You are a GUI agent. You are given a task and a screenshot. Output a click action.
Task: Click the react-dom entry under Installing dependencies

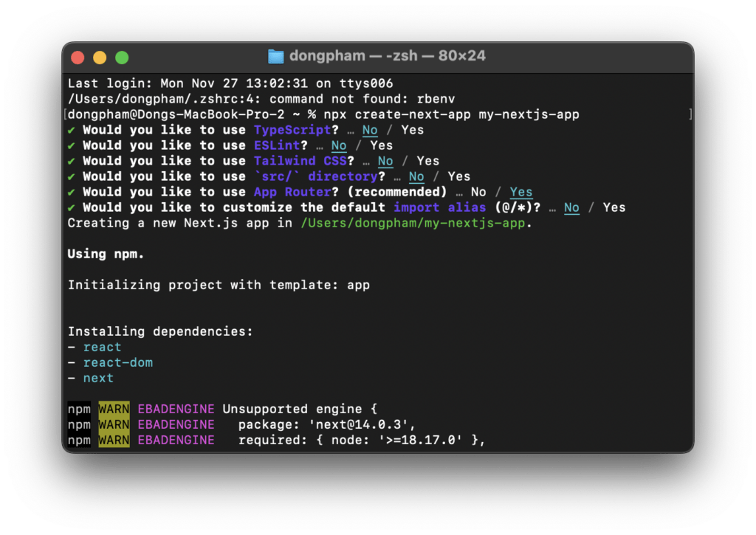[118, 362]
